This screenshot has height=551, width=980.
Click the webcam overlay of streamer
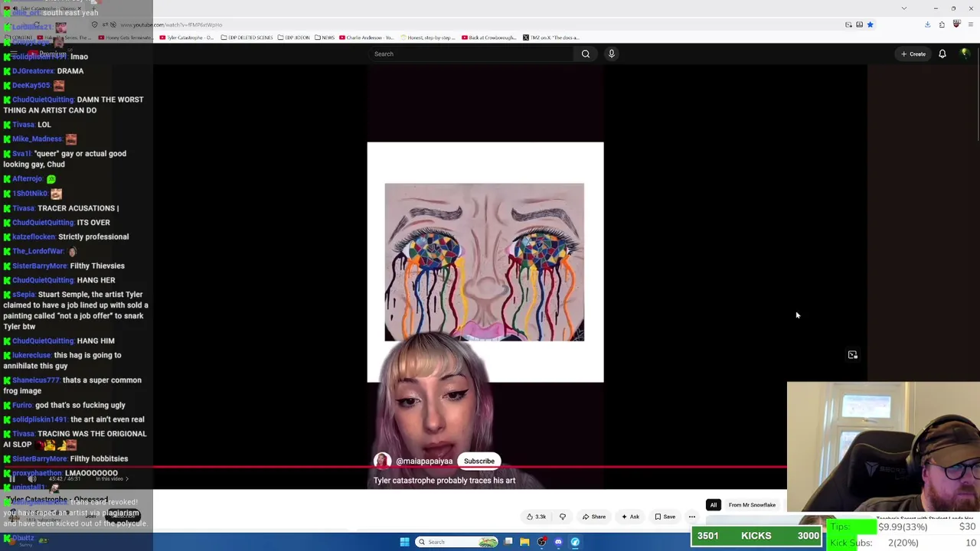(884, 447)
